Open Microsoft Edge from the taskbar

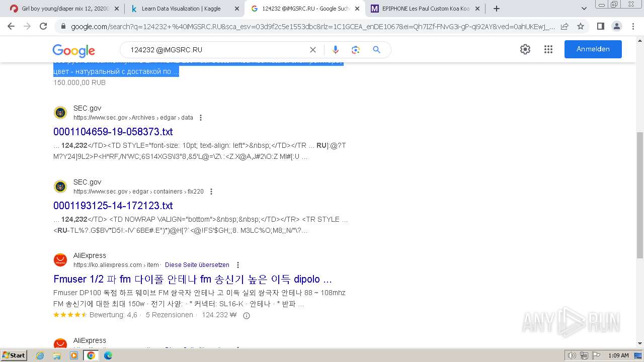click(108, 355)
